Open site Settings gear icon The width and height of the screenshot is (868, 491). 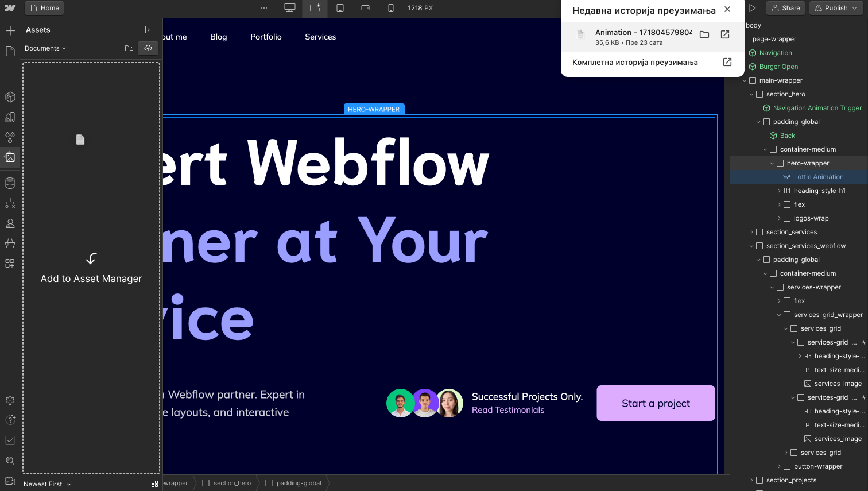click(10, 400)
